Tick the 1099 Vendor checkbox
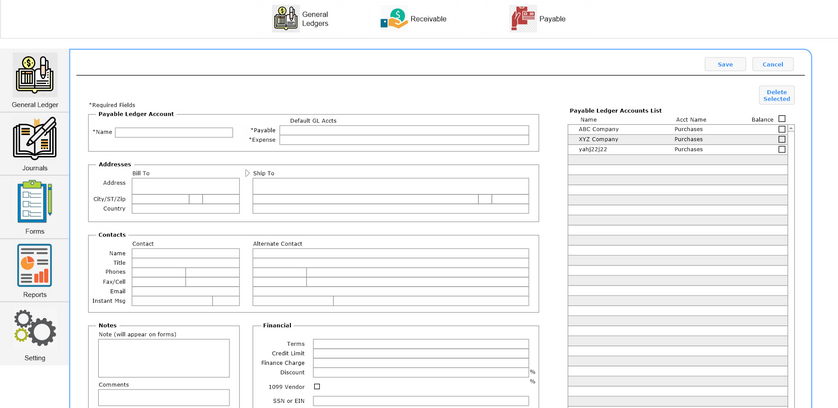Image resolution: width=838 pixels, height=408 pixels. [x=317, y=386]
